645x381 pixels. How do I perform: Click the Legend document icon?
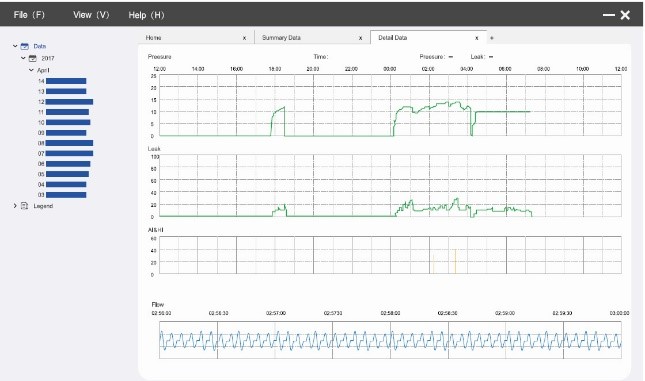[x=24, y=206]
